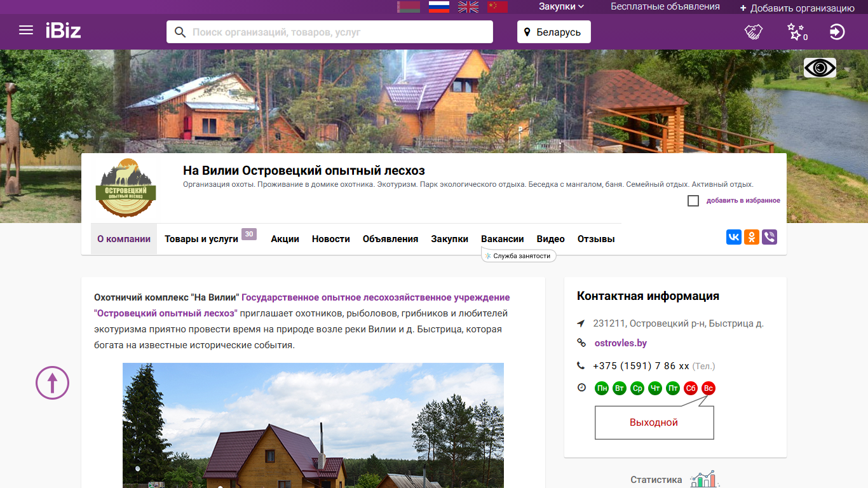The image size is (868, 488).
Task: Select Friday 'Пт' schedule circle
Action: pyautogui.click(x=673, y=388)
